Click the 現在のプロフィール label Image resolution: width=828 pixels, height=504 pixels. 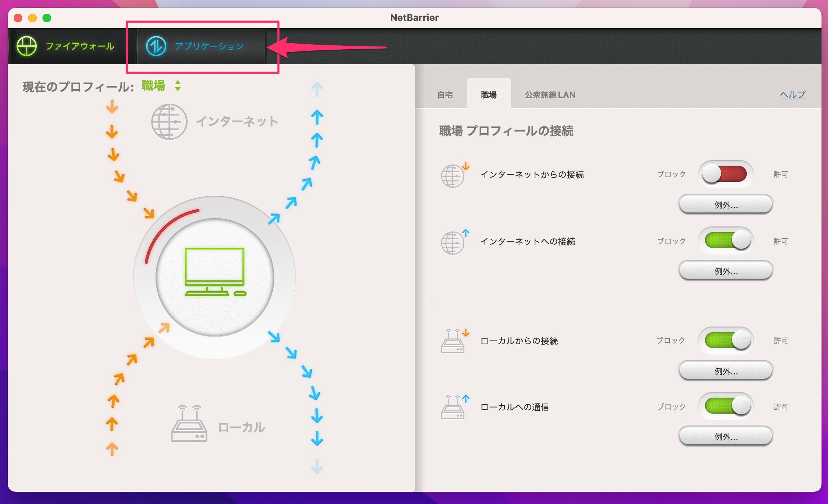pyautogui.click(x=78, y=87)
